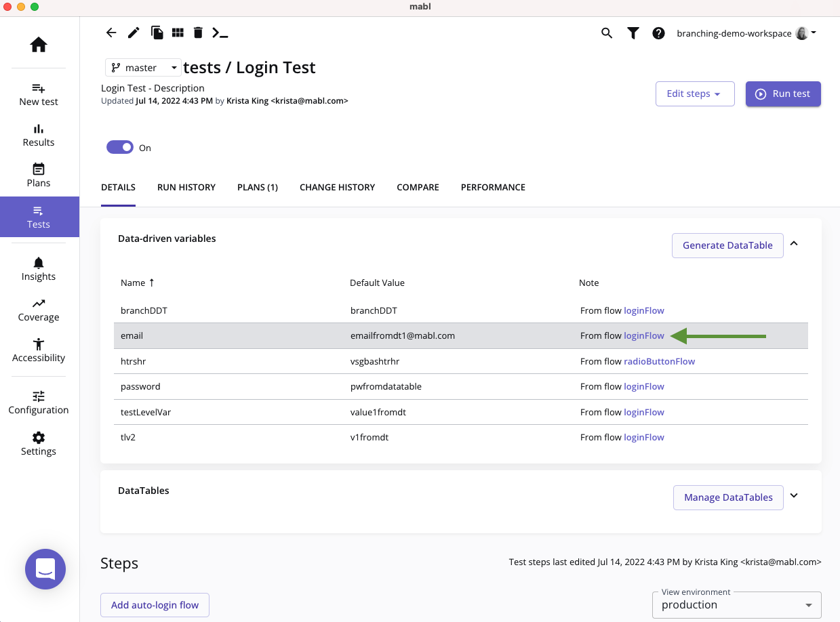Switch to the COMPARE tab
The height and width of the screenshot is (622, 840).
click(418, 188)
